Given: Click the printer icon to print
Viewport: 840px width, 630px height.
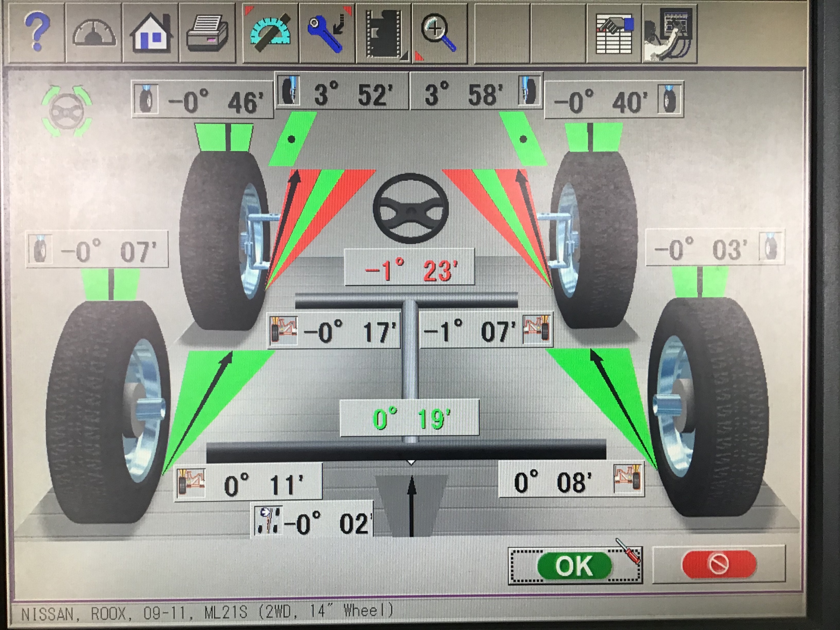Looking at the screenshot, I should tap(207, 33).
